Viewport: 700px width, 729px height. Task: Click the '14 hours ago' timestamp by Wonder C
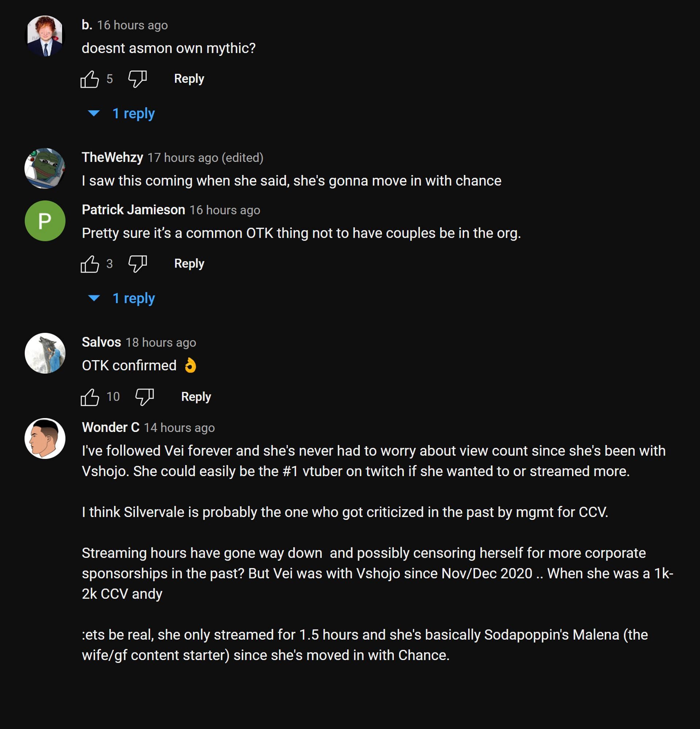coord(179,428)
